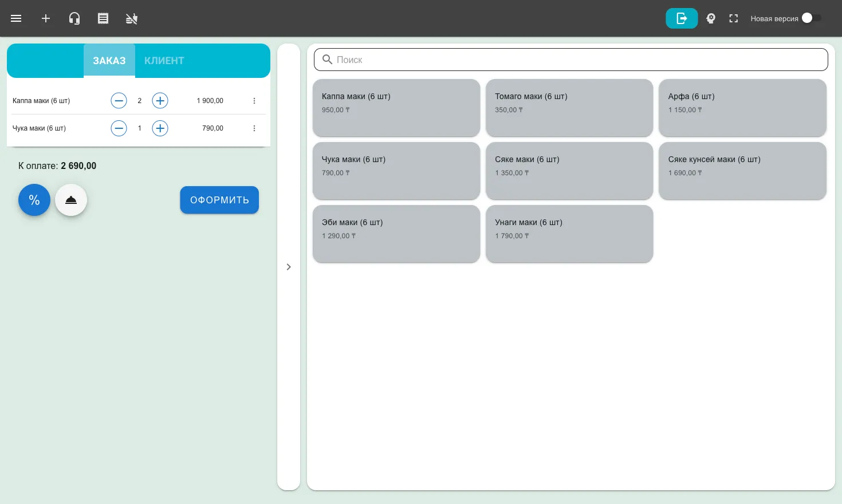The height and width of the screenshot is (504, 842).
Task: Click Чука маки name in order list
Action: click(x=39, y=128)
